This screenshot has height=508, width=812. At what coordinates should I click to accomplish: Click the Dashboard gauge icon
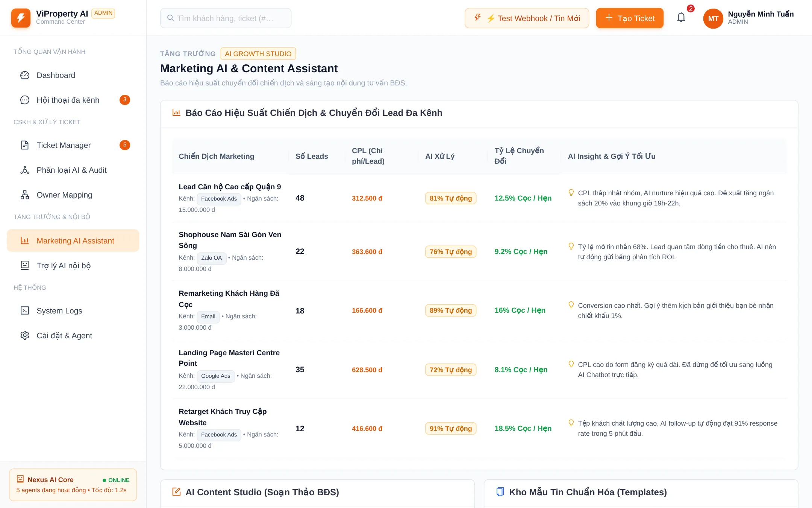tap(25, 75)
